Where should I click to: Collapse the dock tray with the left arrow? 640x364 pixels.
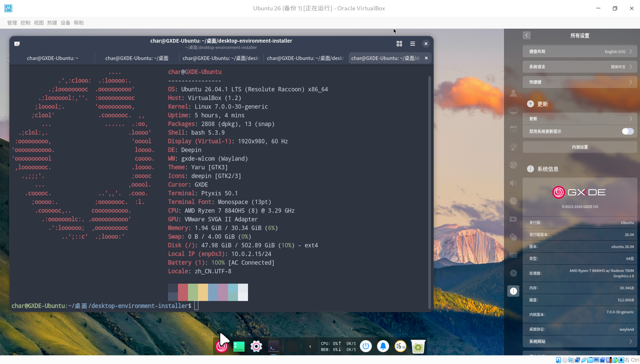pyautogui.click(x=310, y=347)
